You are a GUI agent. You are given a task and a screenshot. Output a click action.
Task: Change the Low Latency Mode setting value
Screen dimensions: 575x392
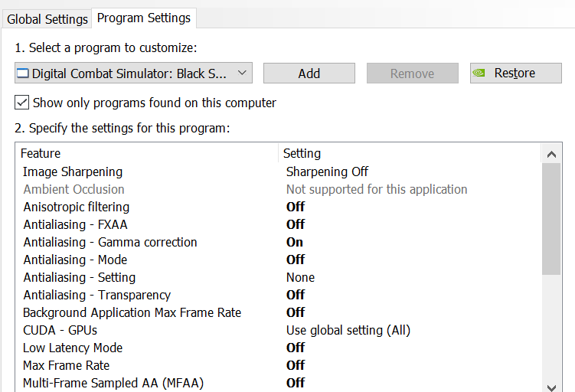[x=296, y=348]
